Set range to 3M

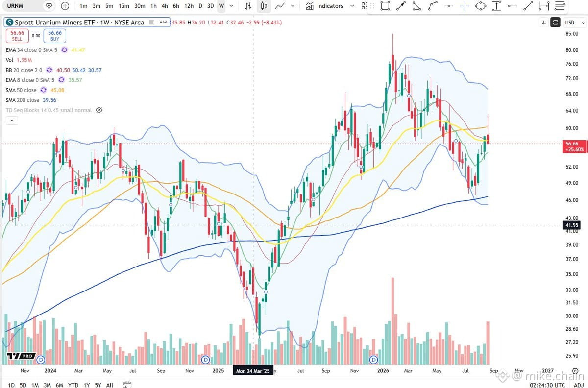48,385
